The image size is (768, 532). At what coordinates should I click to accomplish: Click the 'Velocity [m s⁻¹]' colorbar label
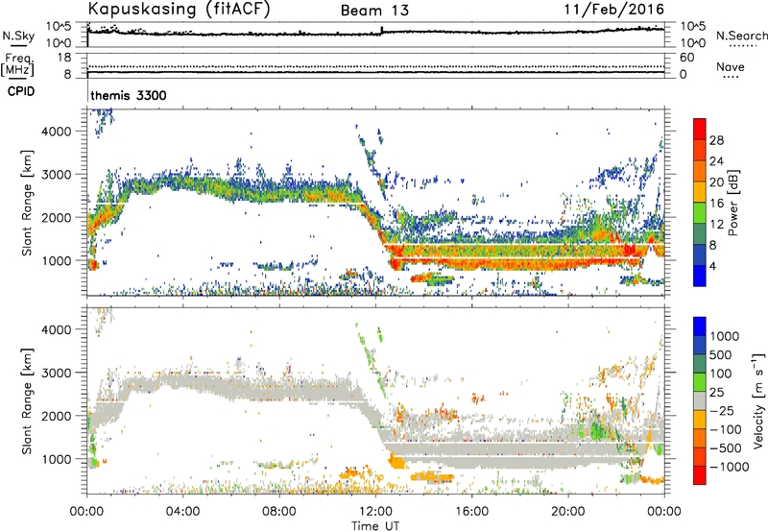[x=758, y=400]
